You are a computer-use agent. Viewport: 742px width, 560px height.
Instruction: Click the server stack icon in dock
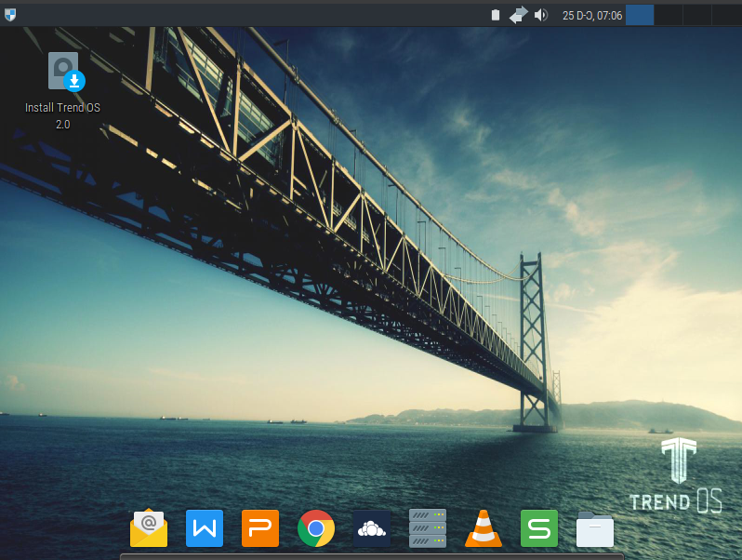pyautogui.click(x=428, y=528)
